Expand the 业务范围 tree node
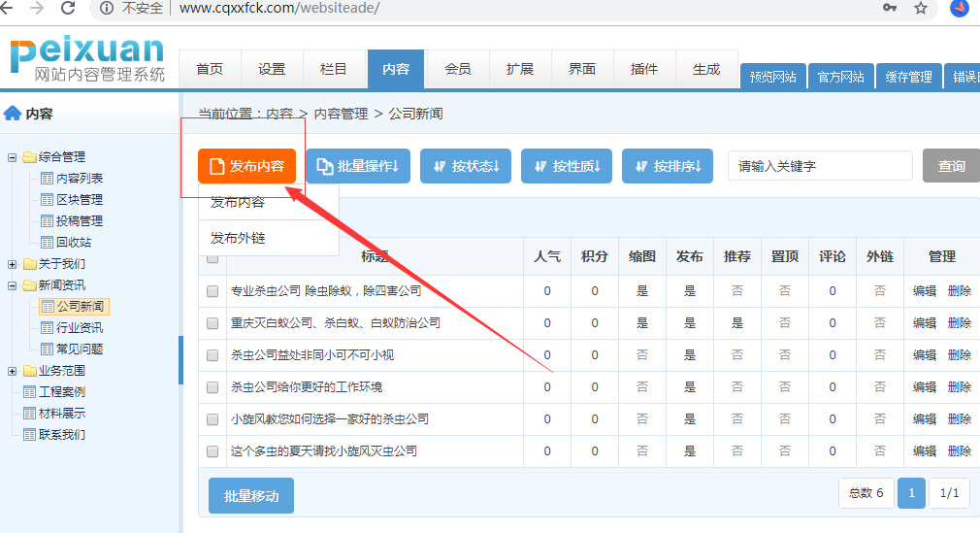 pyautogui.click(x=13, y=371)
